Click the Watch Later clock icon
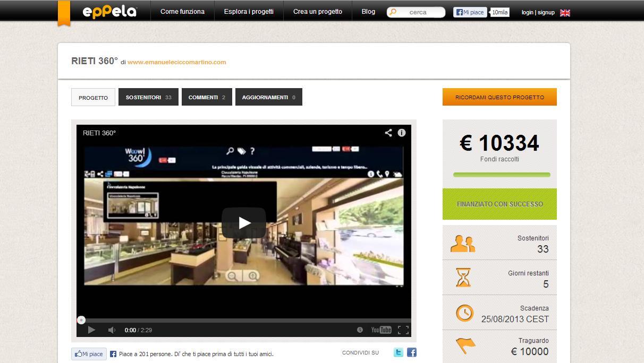 (x=360, y=330)
